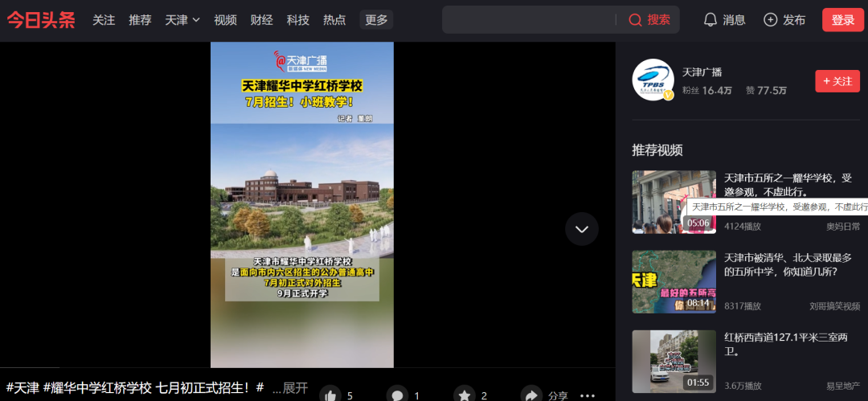Switch to the 推荐 tab
The image size is (868, 401).
click(x=140, y=20)
